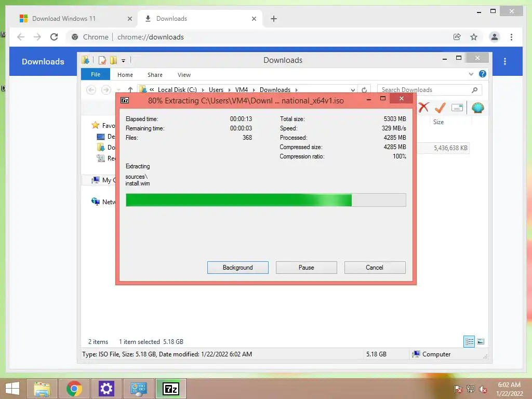532x399 pixels.
Task: Open quick access toolbar customize dropdown
Action: pyautogui.click(x=124, y=61)
